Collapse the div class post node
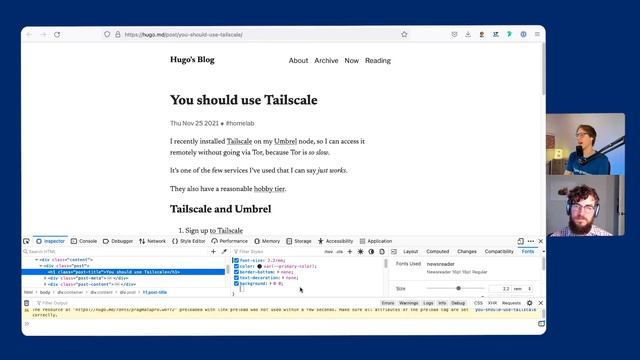Viewport: 640px width, 360px height. click(x=41, y=266)
